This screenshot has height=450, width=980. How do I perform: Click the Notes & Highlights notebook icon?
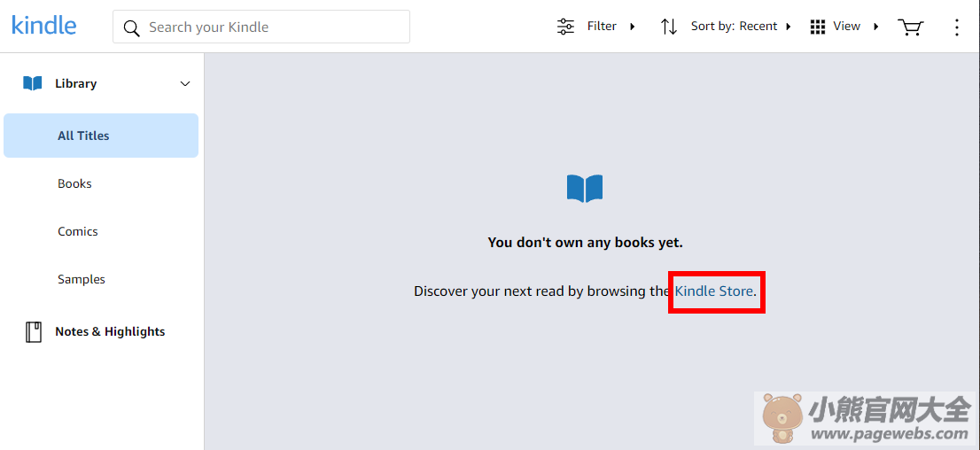coord(33,332)
